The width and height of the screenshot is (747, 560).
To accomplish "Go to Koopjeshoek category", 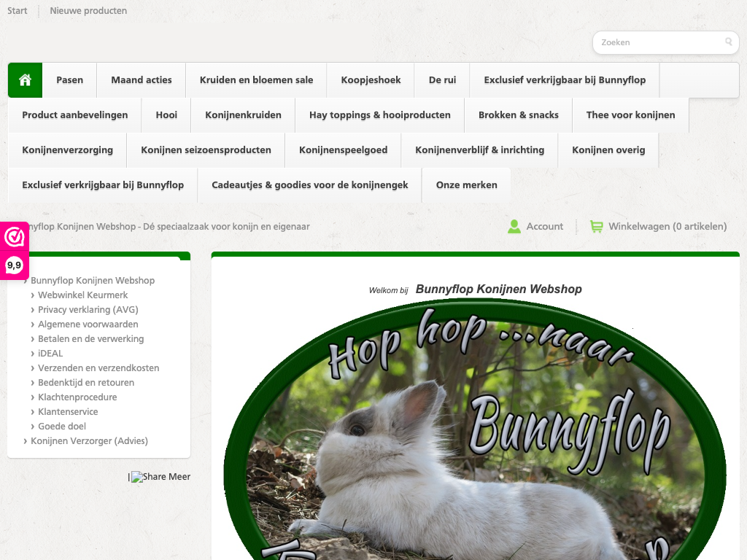I will (371, 80).
